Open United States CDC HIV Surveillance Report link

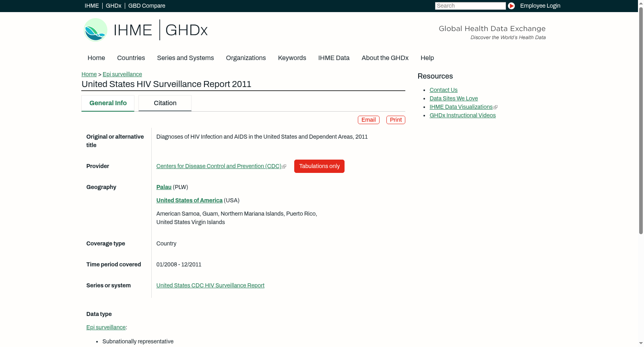211,285
